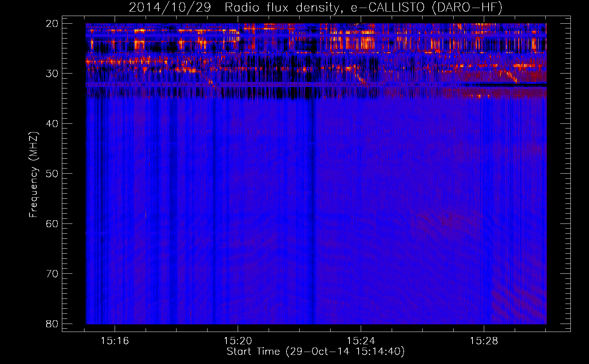Click the 15:28 time tick label

point(484,341)
